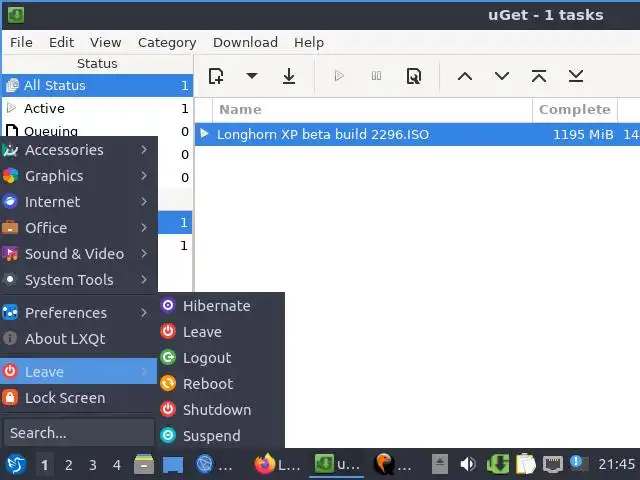
Task: Switch to desktop 2 in the pager
Action: point(69,464)
